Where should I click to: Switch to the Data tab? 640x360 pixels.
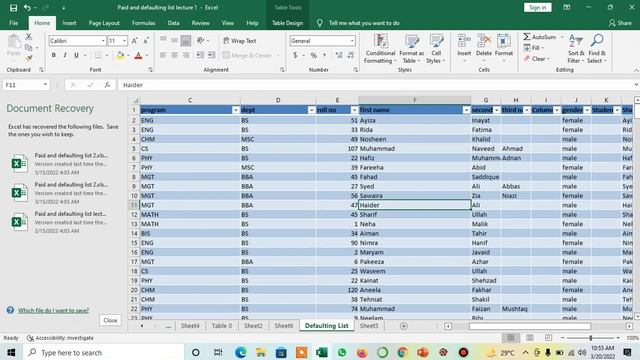tap(173, 23)
